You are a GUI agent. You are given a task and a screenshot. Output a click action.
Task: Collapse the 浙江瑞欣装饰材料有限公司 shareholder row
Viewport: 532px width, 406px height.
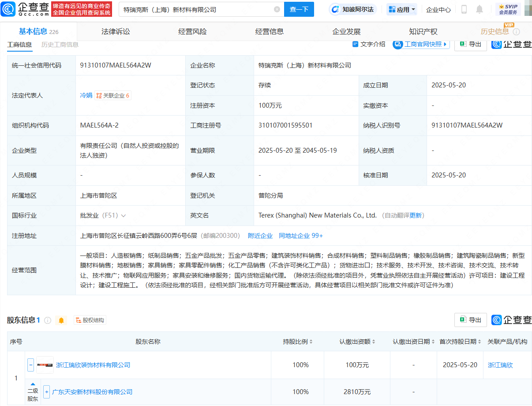tap(31, 365)
